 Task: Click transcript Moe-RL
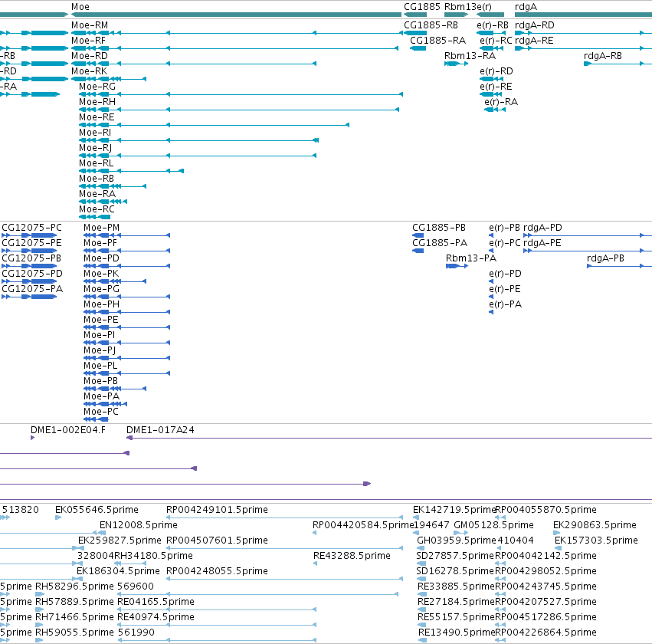point(96,163)
